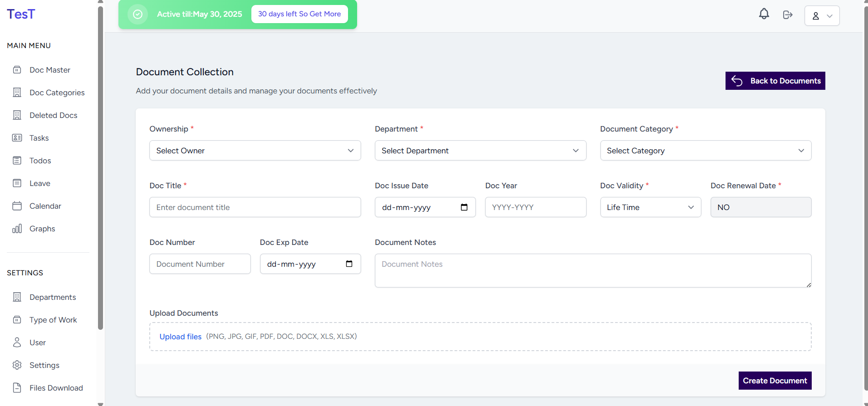Click the Doc Exp Date dd-mm-yyyy field

[x=310, y=264]
